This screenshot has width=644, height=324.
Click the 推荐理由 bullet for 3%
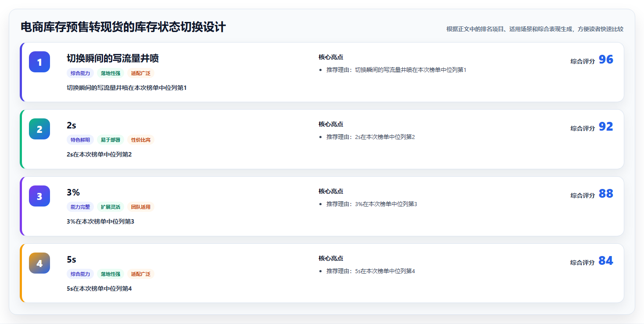tap(372, 204)
